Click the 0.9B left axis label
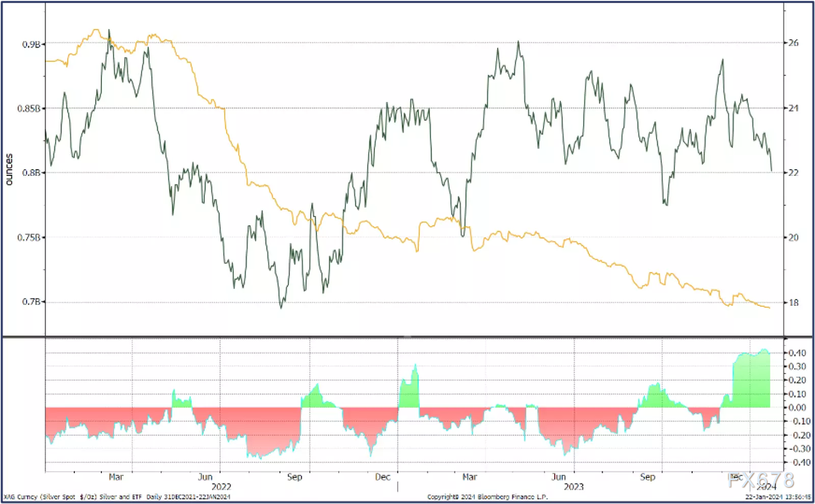Screen dimensions: 815x504 tap(32, 44)
